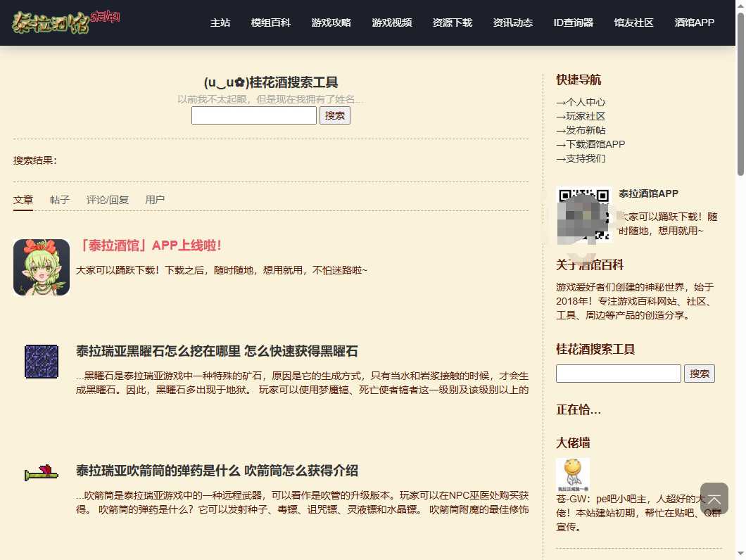Switch to the 帖子 results tab
Viewport: 746px width, 560px height.
[x=60, y=200]
